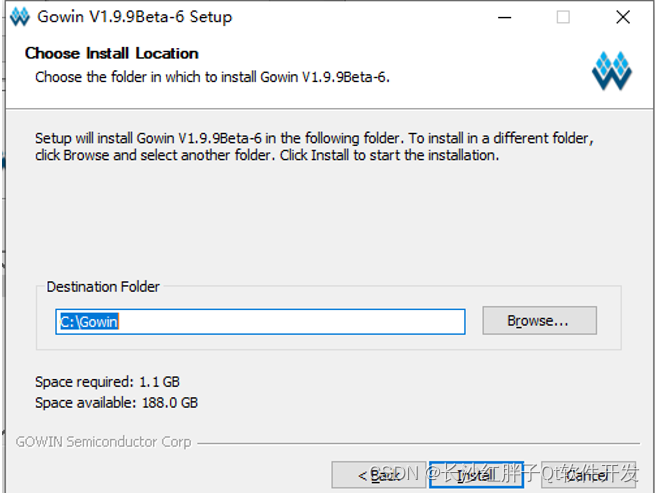Open the Browse folder dialog
The image size is (655, 493).
[x=539, y=320]
